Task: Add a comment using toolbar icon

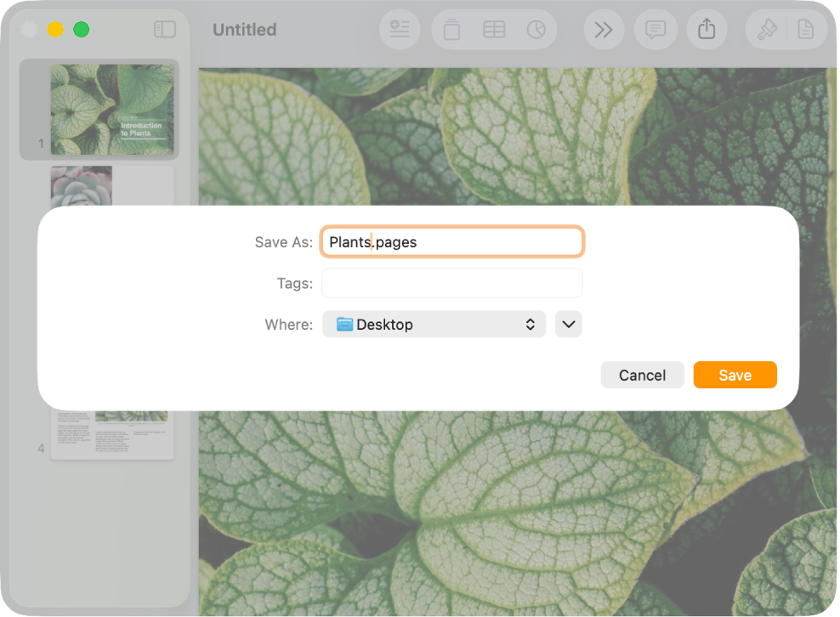Action: click(656, 30)
